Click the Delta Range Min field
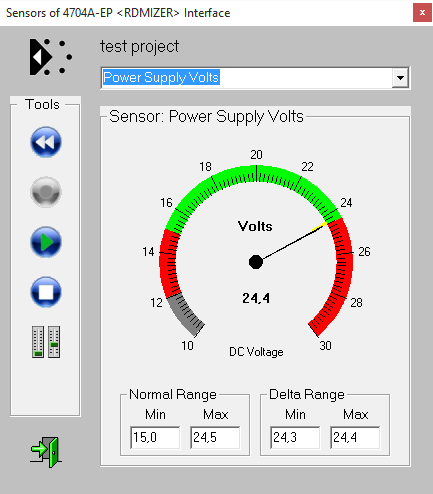 [x=295, y=437]
